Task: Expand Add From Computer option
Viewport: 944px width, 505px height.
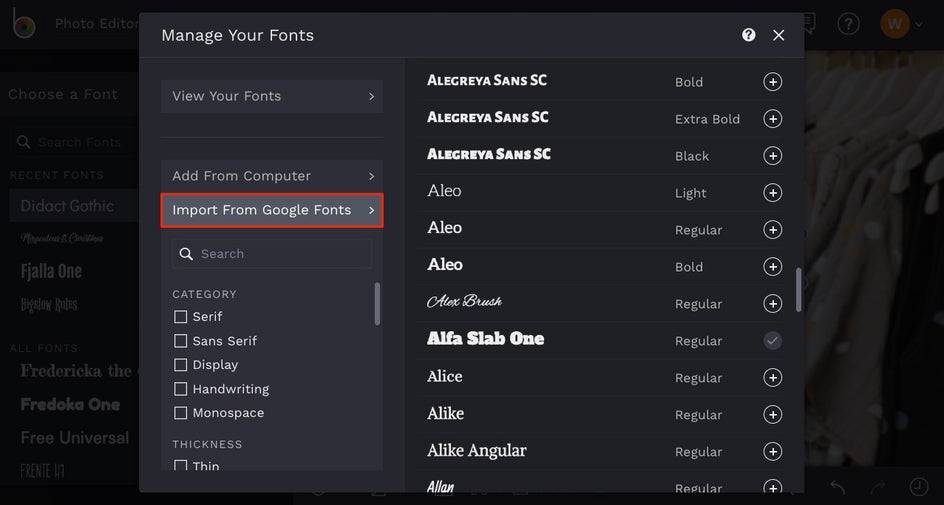Action: point(272,176)
